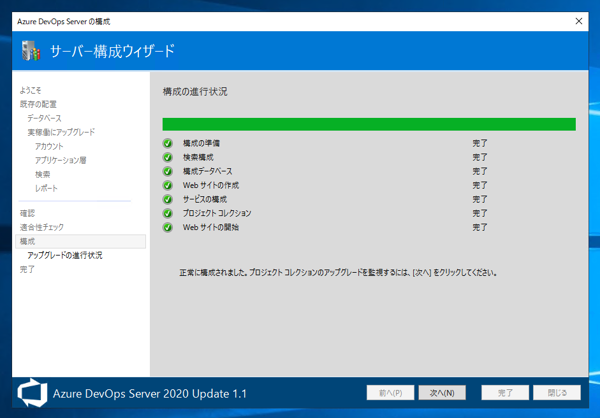Click the 検索構成 task label
600x418 pixels.
(198, 157)
